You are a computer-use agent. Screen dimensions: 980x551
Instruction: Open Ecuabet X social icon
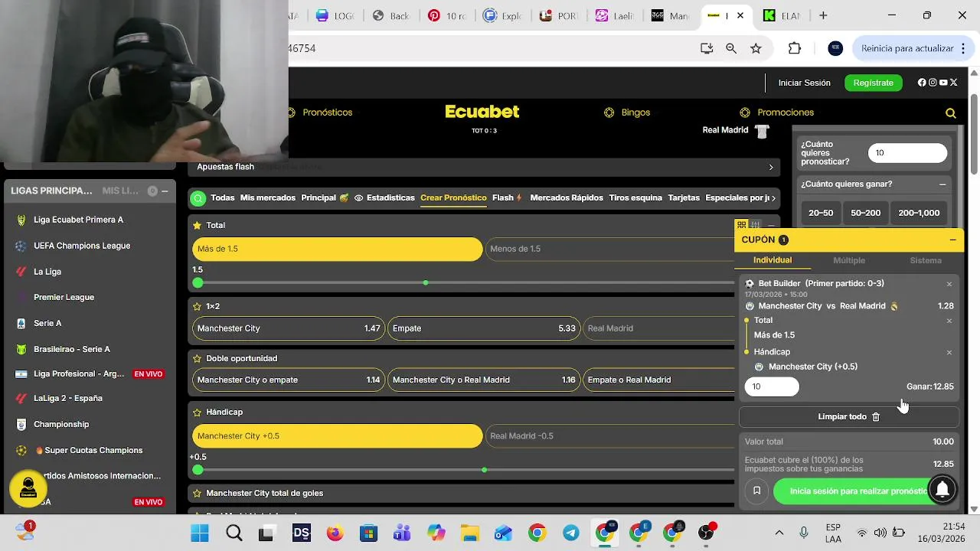pos(954,83)
